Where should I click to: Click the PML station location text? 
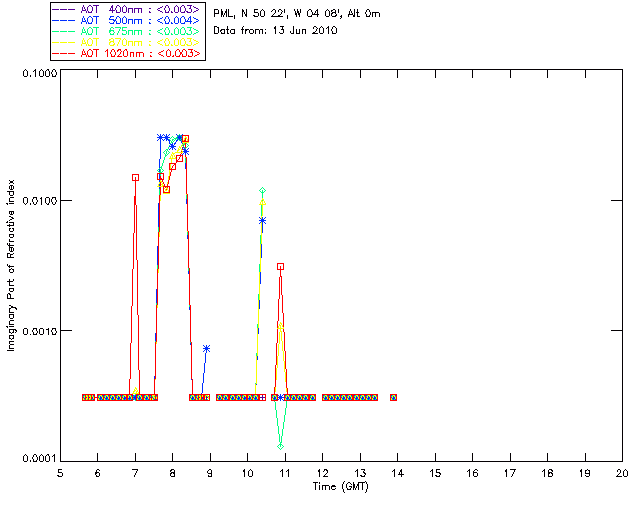click(297, 14)
